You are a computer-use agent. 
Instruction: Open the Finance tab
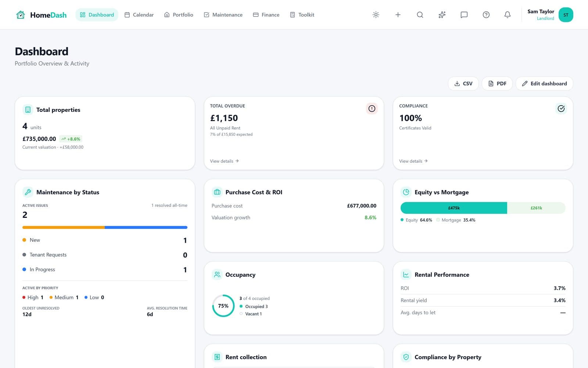point(266,15)
